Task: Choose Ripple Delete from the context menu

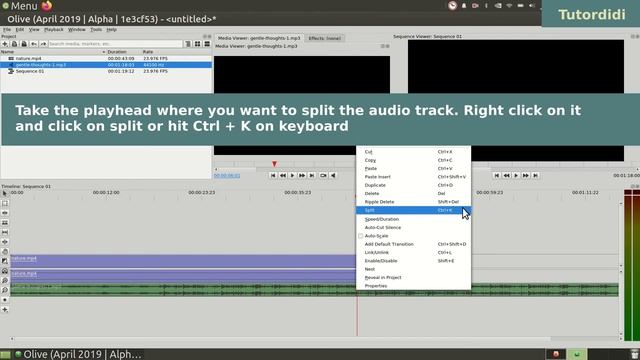Action: 413,202
